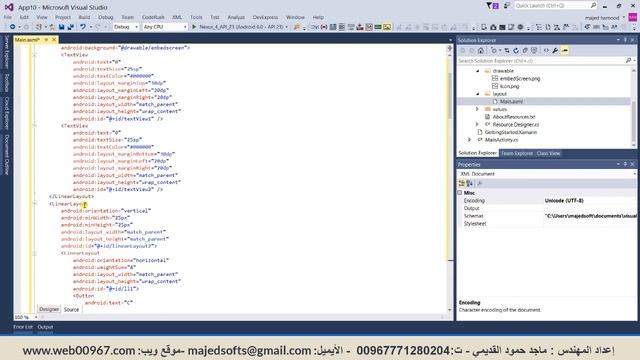Click the Visual Studio logo in title bar
Screen dimensions: 640x360
click(x=9, y=7)
